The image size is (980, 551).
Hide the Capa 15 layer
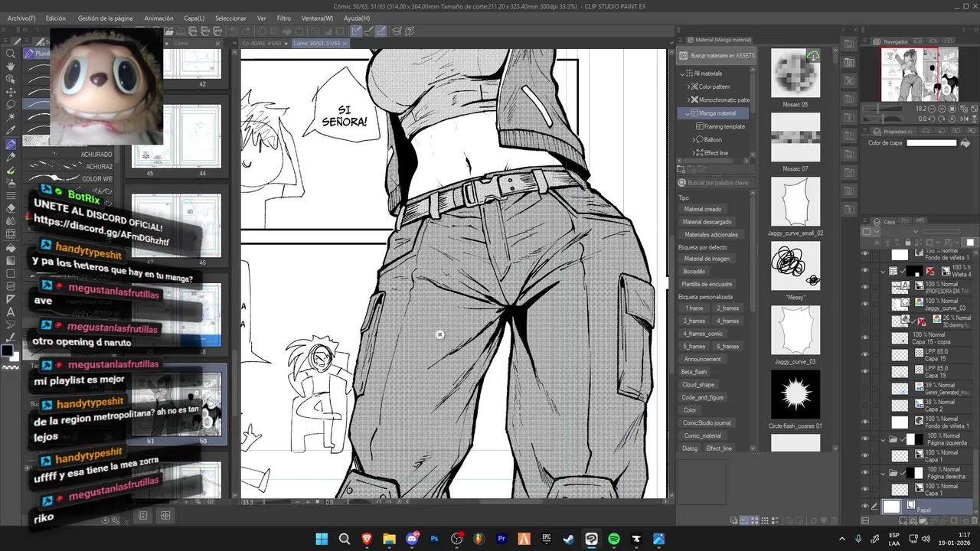[865, 355]
